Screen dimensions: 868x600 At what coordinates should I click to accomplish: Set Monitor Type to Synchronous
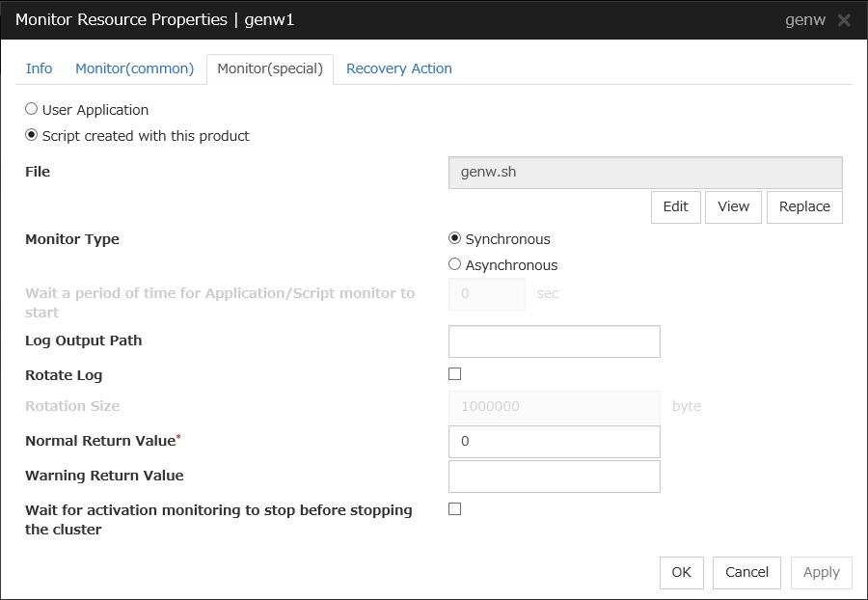[x=455, y=239]
